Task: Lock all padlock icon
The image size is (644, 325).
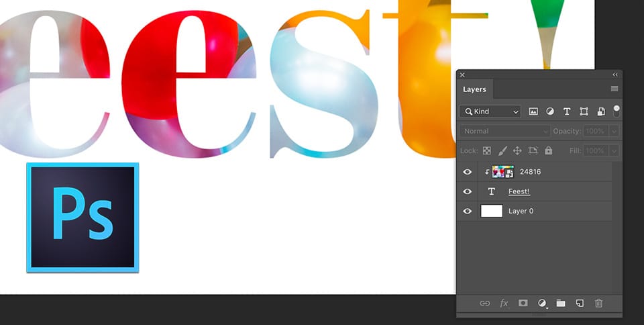Action: coord(549,151)
